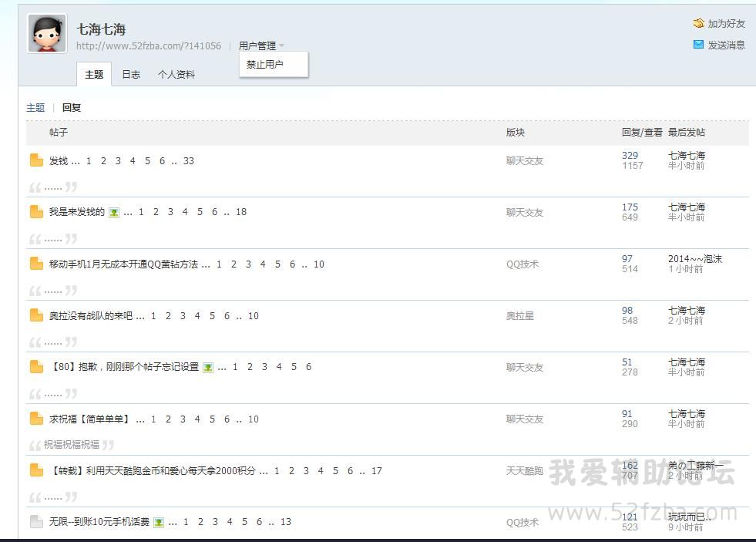Click 9 小时前 timestamp
This screenshot has width=756, height=542.
tap(686, 527)
